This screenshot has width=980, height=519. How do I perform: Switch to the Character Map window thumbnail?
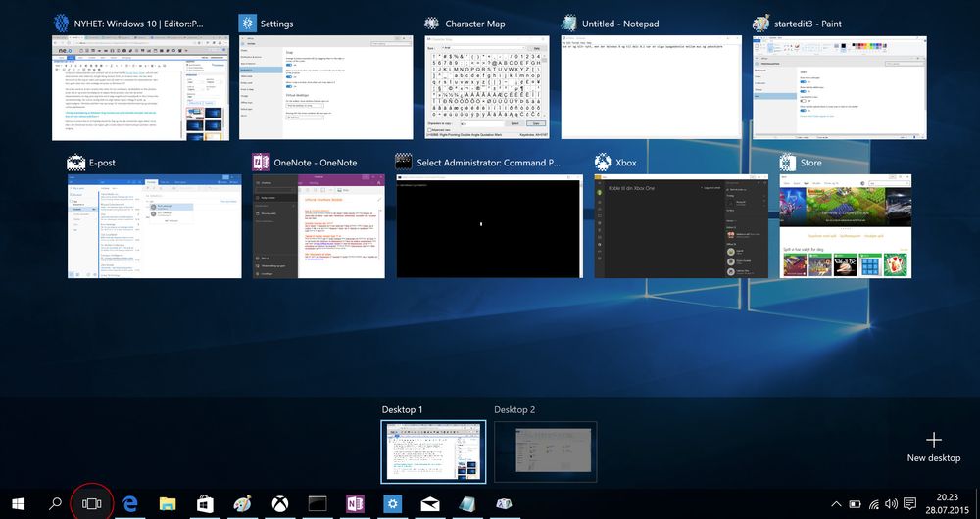click(487, 88)
